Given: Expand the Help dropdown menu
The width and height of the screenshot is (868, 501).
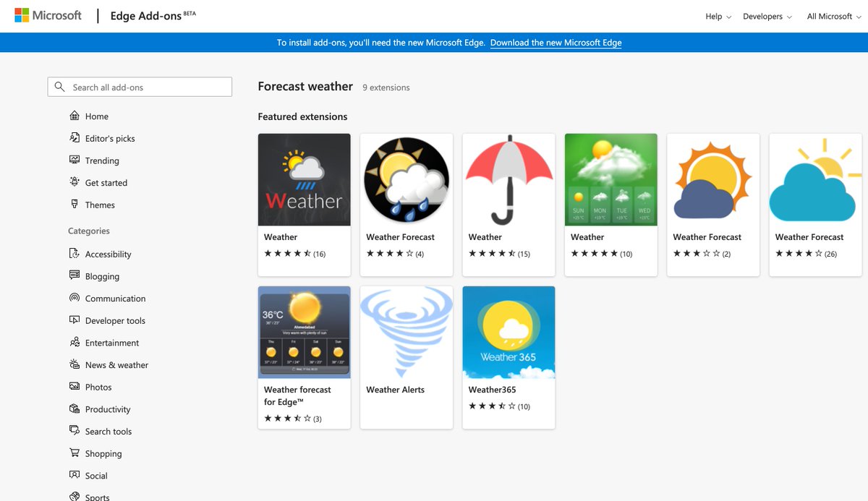Looking at the screenshot, I should [718, 16].
